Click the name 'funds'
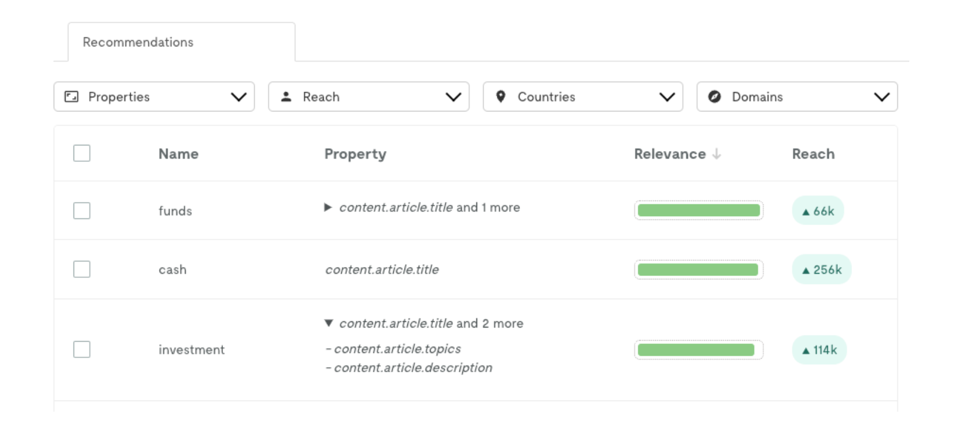Image resolution: width=980 pixels, height=422 pixels. (175, 211)
